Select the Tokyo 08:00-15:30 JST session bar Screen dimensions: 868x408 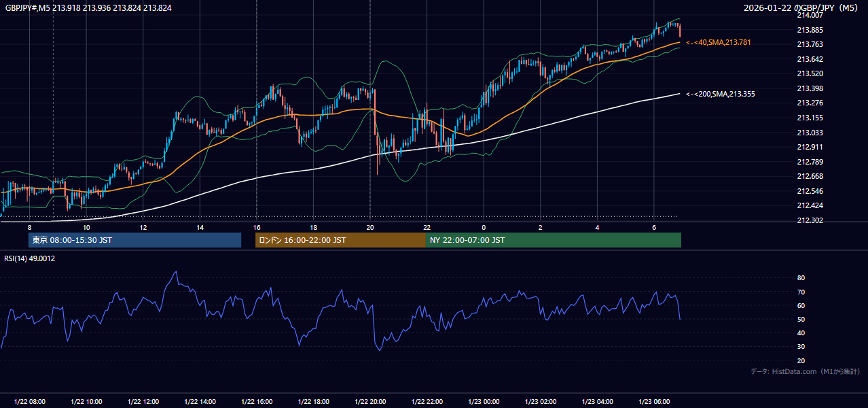tap(134, 240)
